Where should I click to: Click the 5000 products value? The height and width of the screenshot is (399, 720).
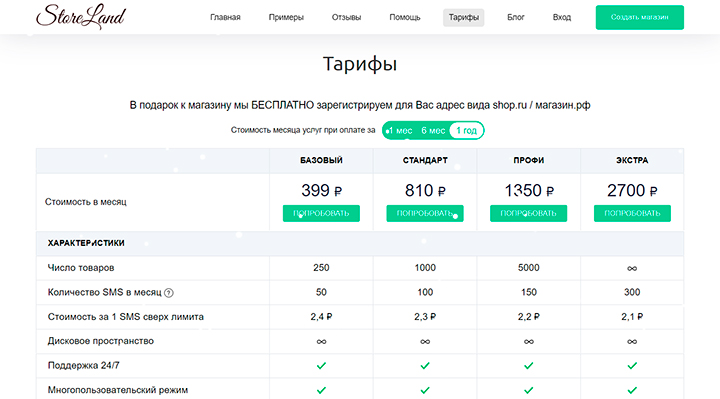[x=529, y=268]
